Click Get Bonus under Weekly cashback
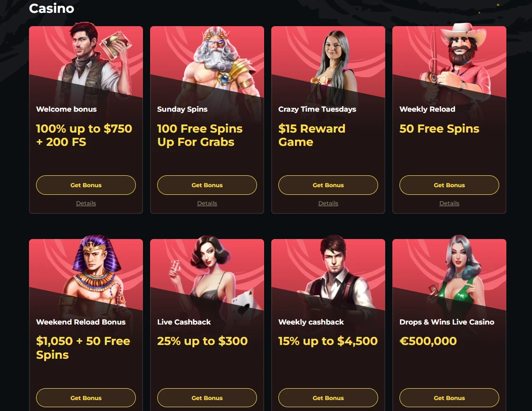This screenshot has width=532, height=411. [x=328, y=398]
